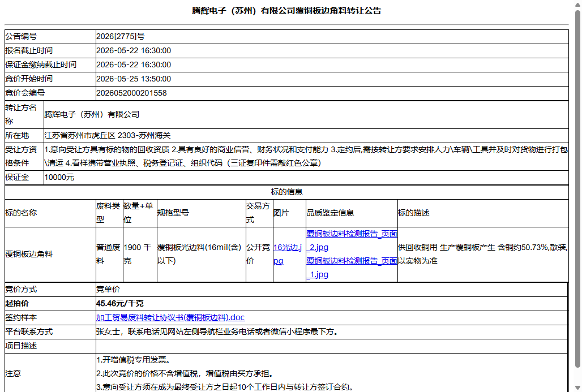The image size is (582, 392).
Task: Click the 平台联系方式 label
Action: (29, 331)
